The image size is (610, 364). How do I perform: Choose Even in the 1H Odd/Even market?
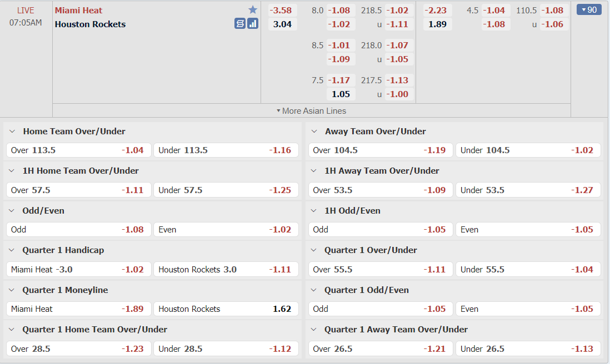[528, 230]
